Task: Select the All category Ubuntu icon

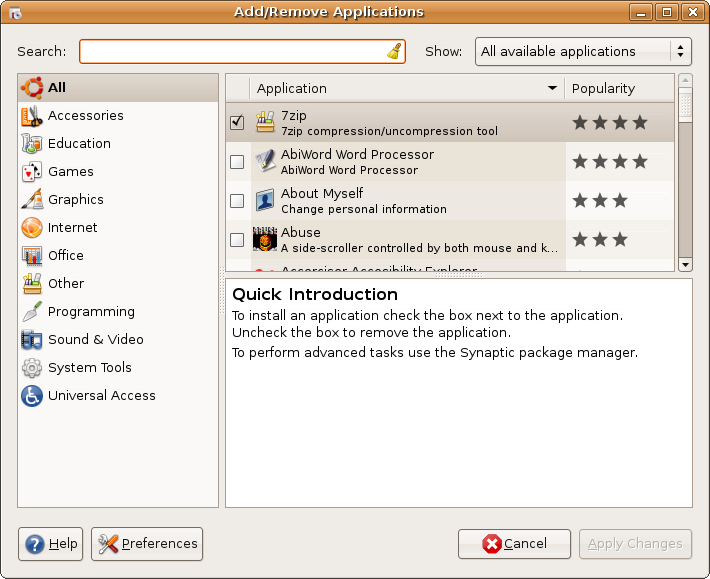Action: tap(32, 87)
